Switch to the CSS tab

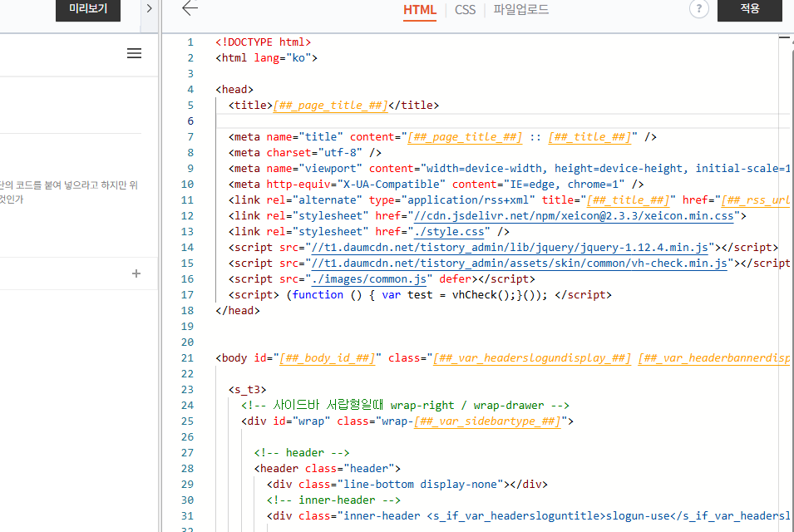click(465, 10)
